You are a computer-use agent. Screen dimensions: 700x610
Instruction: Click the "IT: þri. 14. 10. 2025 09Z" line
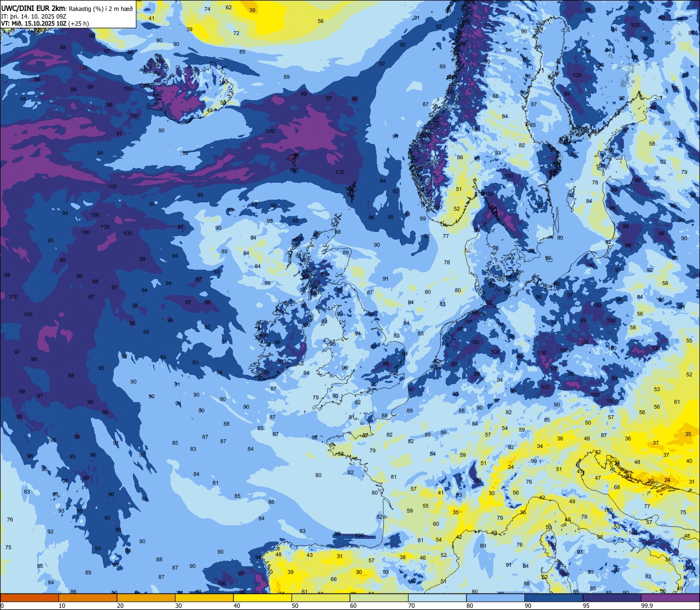point(33,16)
